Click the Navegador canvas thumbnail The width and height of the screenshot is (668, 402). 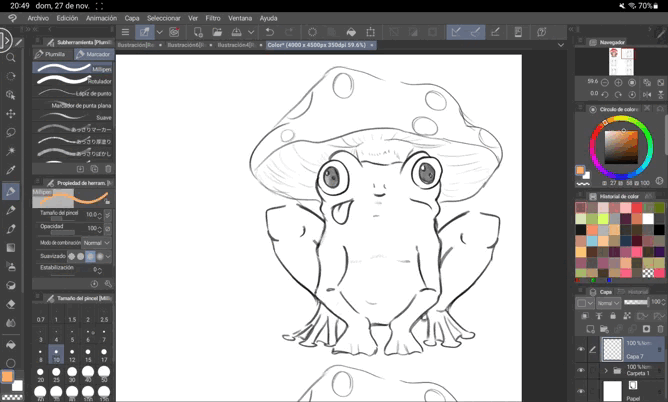click(621, 64)
